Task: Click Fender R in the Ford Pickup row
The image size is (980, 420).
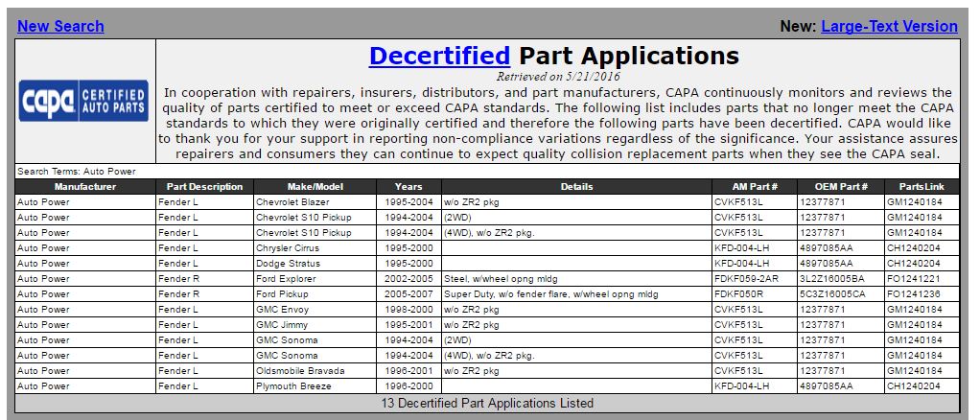Action: click(x=204, y=294)
